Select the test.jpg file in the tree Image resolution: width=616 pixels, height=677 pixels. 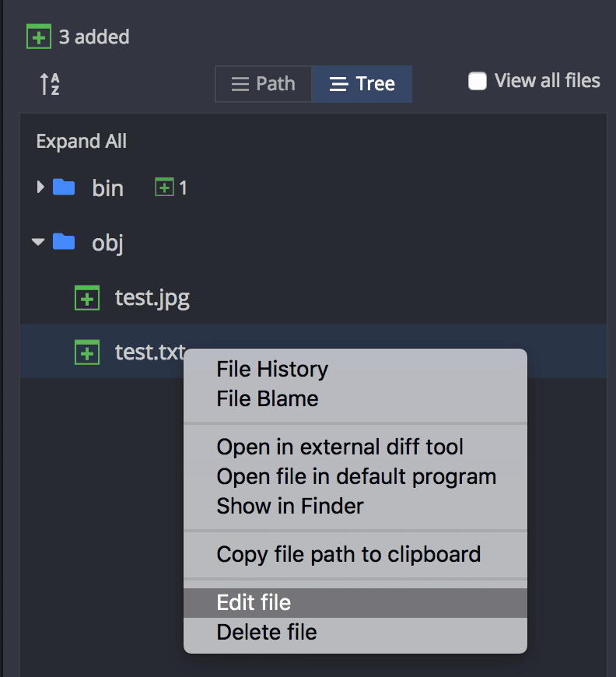tap(152, 297)
